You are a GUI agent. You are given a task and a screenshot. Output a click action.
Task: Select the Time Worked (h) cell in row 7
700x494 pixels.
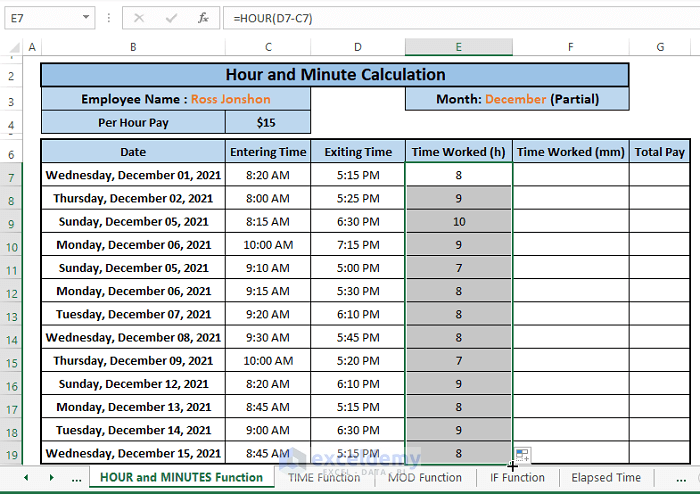point(458,175)
